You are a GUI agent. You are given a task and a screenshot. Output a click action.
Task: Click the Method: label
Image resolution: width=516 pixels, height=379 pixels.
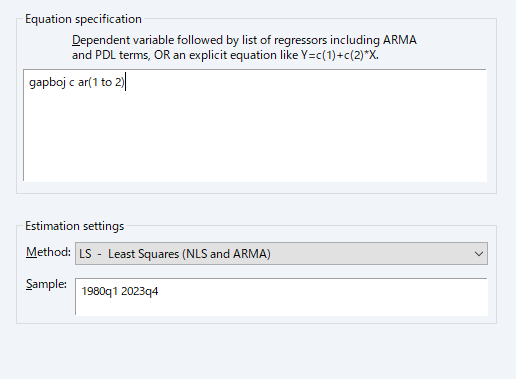48,252
